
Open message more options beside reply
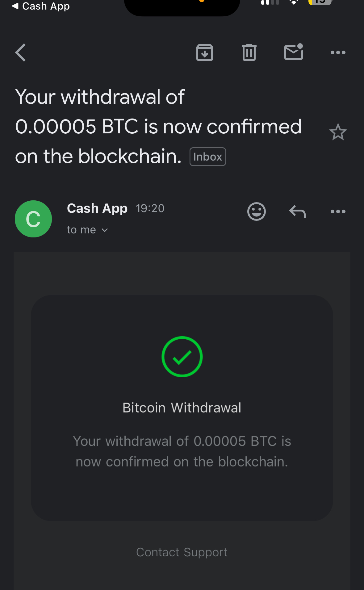pyautogui.click(x=338, y=211)
